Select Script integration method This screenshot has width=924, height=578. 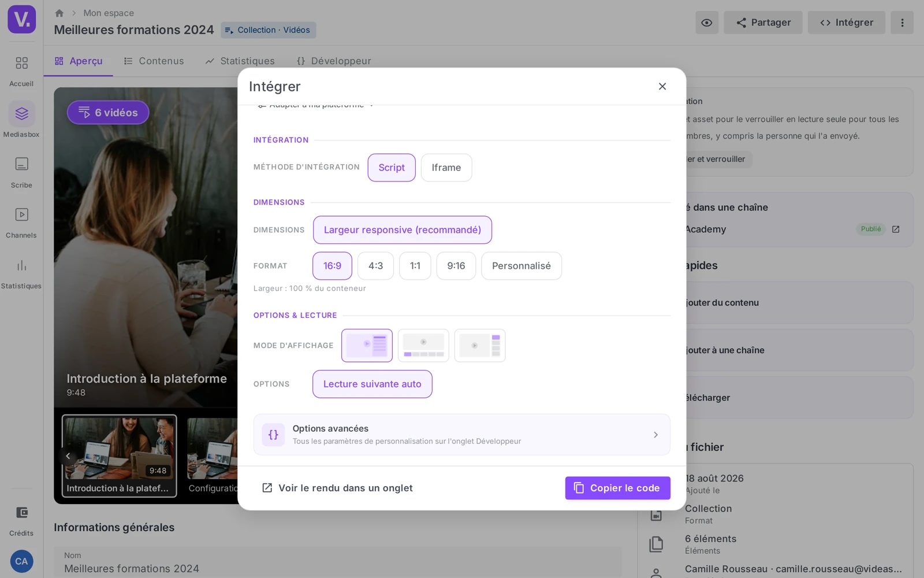pyautogui.click(x=392, y=168)
